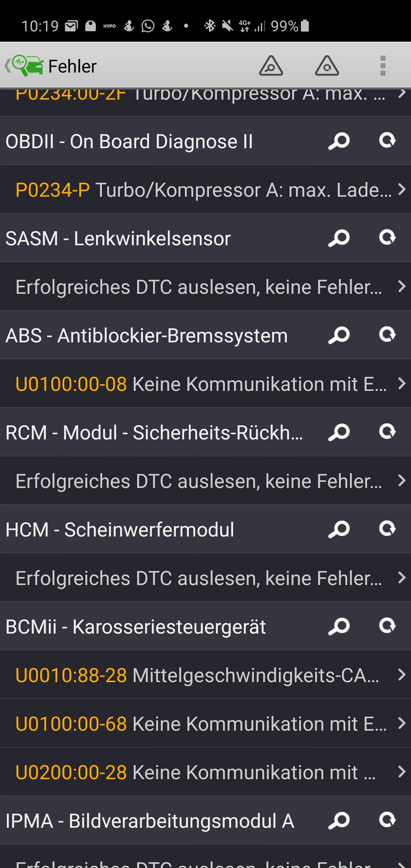Tap the read-all-faults triangle icon with magnifier

click(x=271, y=66)
